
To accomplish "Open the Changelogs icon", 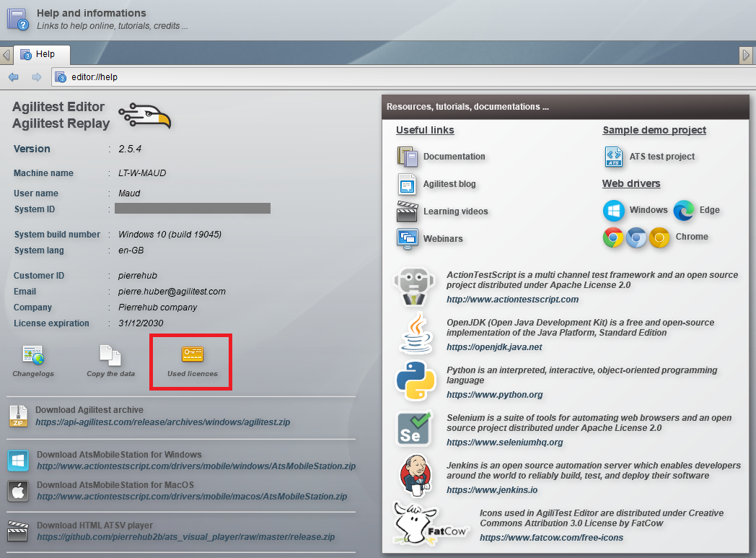I will 33,355.
